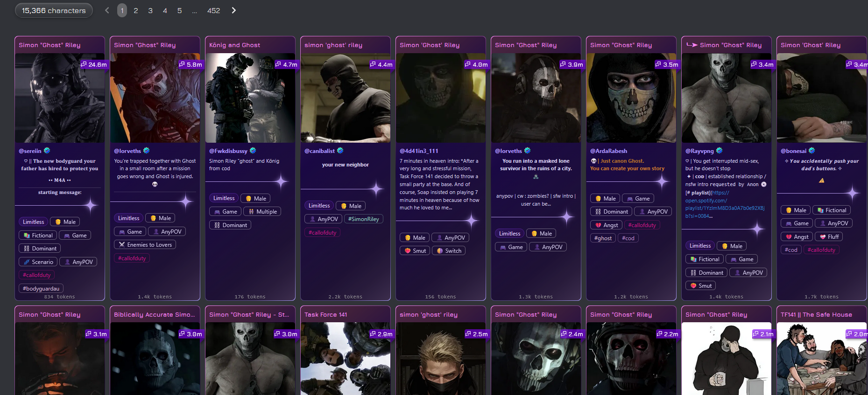868x395 pixels.
Task: Click the 3.5m chat count badge
Action: pos(667,64)
